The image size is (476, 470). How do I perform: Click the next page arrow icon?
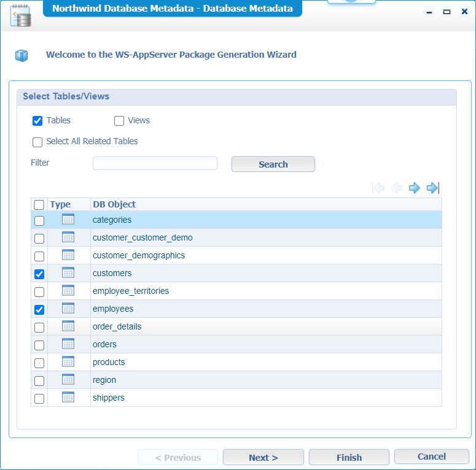tap(415, 188)
